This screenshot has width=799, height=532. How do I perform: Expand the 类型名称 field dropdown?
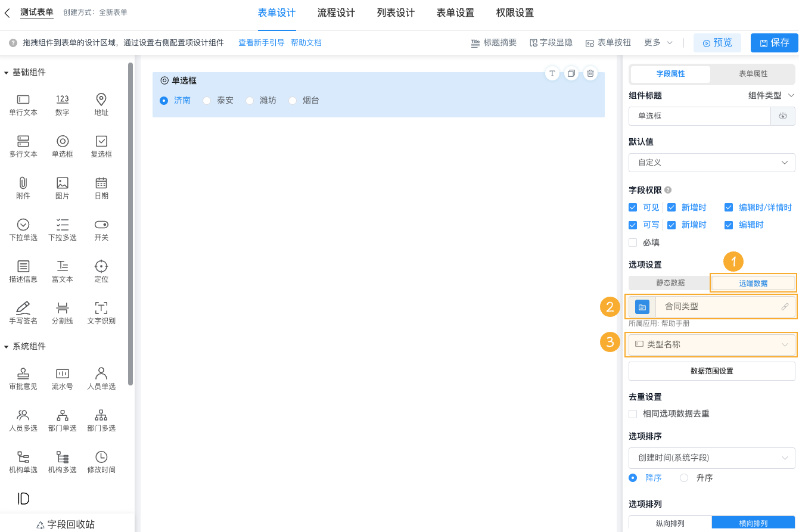711,345
